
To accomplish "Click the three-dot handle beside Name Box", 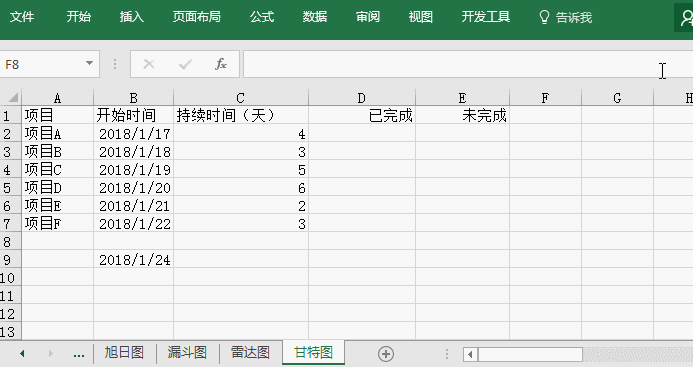I will click(115, 65).
